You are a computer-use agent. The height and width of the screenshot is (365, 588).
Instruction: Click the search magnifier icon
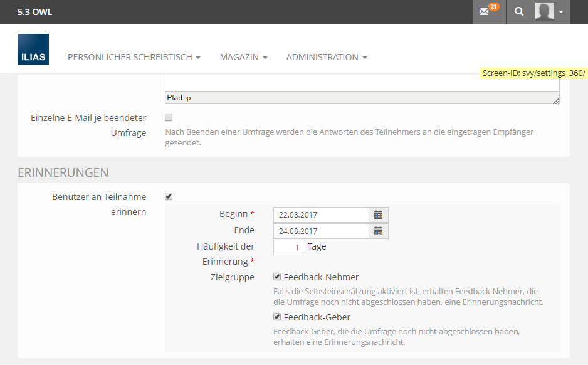point(518,12)
